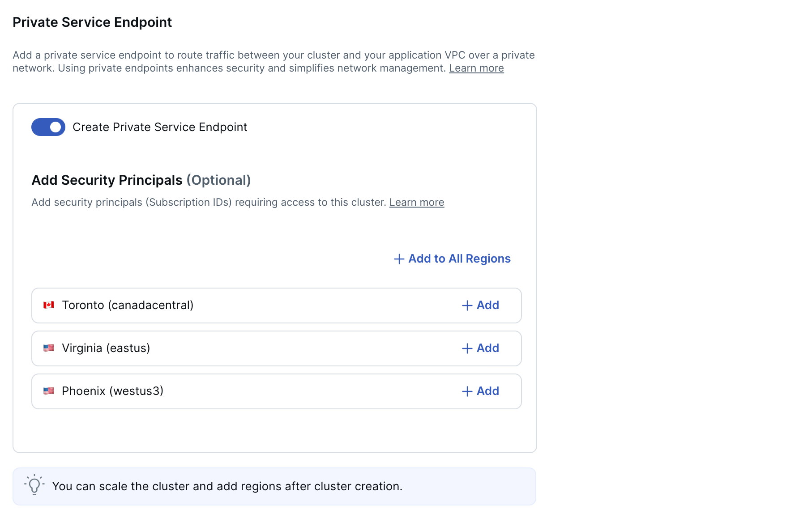This screenshot has width=812, height=518.
Task: Click the US flag icon next to Phoenix
Action: pyautogui.click(x=49, y=391)
